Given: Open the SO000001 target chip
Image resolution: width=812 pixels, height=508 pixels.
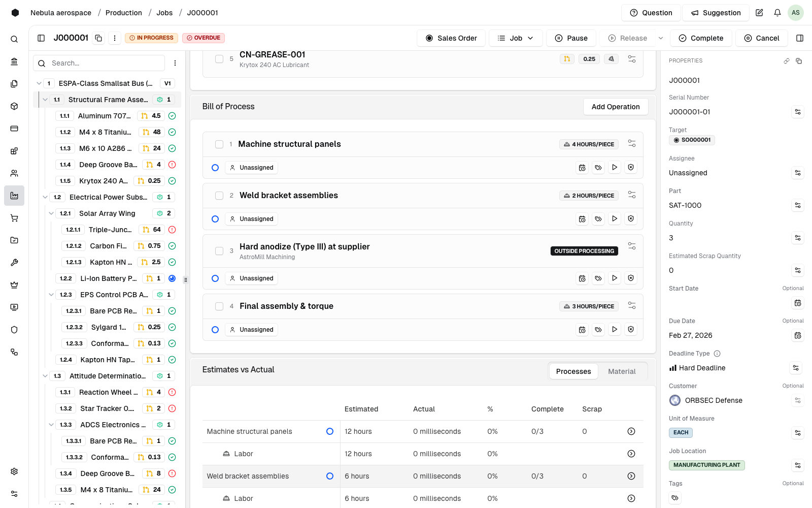Looking at the screenshot, I should [692, 140].
